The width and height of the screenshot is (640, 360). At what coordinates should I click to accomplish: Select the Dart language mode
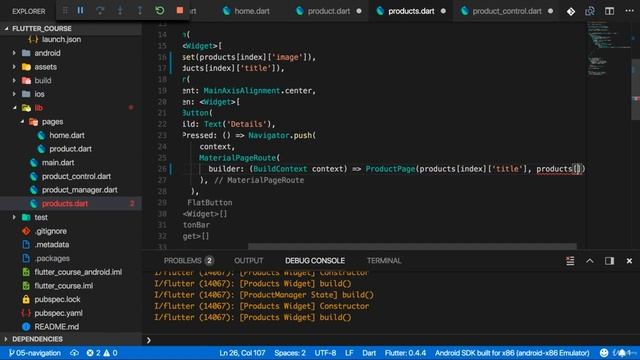pos(369,353)
